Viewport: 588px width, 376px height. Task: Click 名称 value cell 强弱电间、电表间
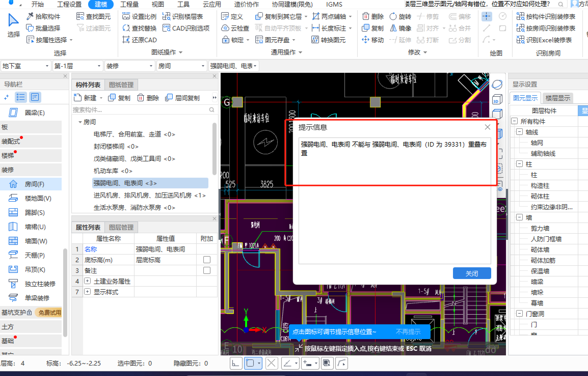[165, 249]
